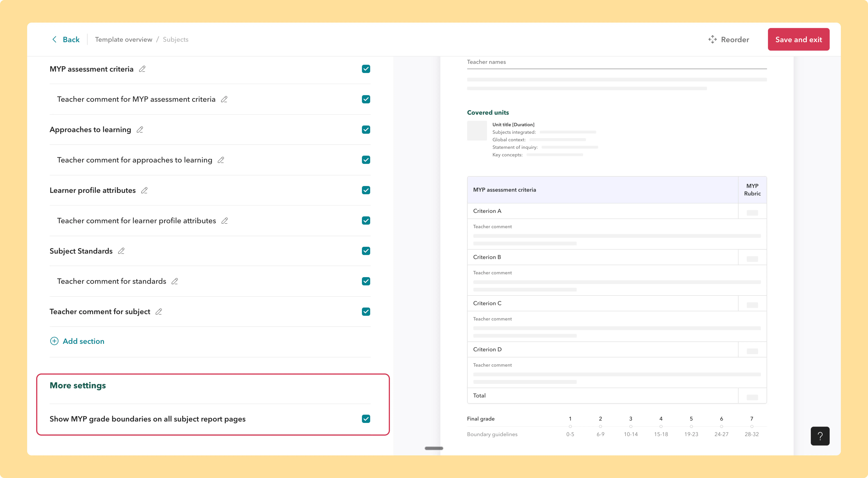Image resolution: width=868 pixels, height=478 pixels.
Task: Click the Criterion D row in preview
Action: [x=617, y=350]
